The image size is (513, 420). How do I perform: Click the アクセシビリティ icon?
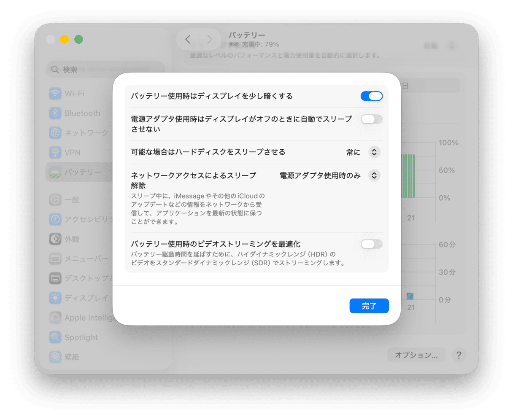click(55, 219)
